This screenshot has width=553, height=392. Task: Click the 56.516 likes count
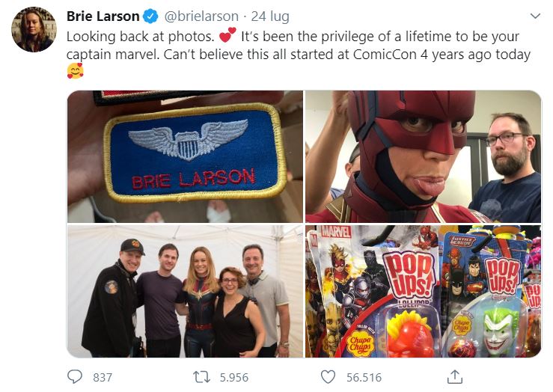click(x=364, y=378)
